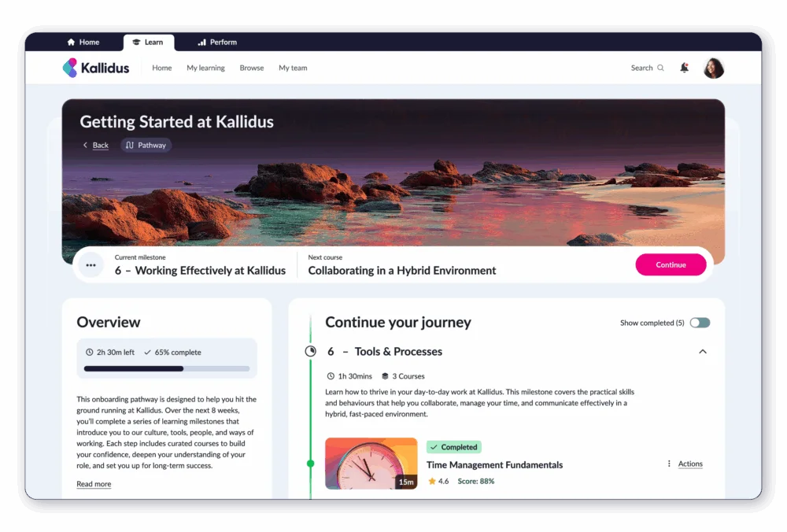The width and height of the screenshot is (787, 532).
Task: Switch to the Perform tab
Action: (x=217, y=42)
